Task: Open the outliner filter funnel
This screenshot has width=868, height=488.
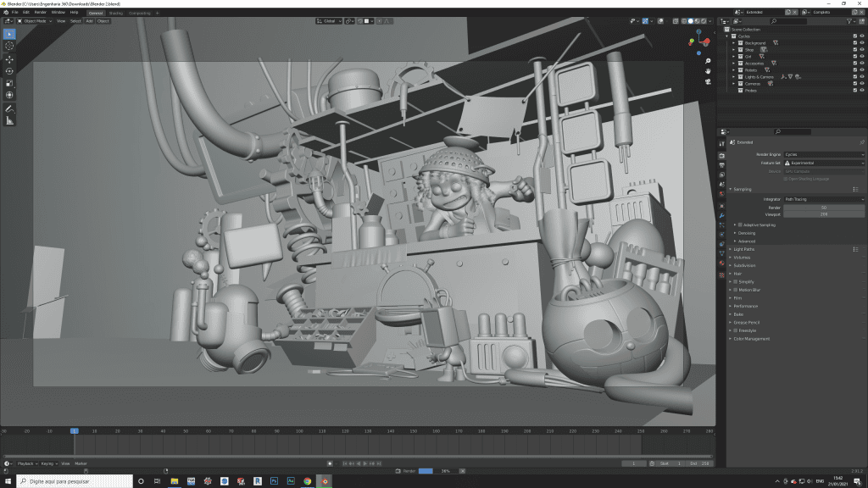Action: [x=849, y=21]
